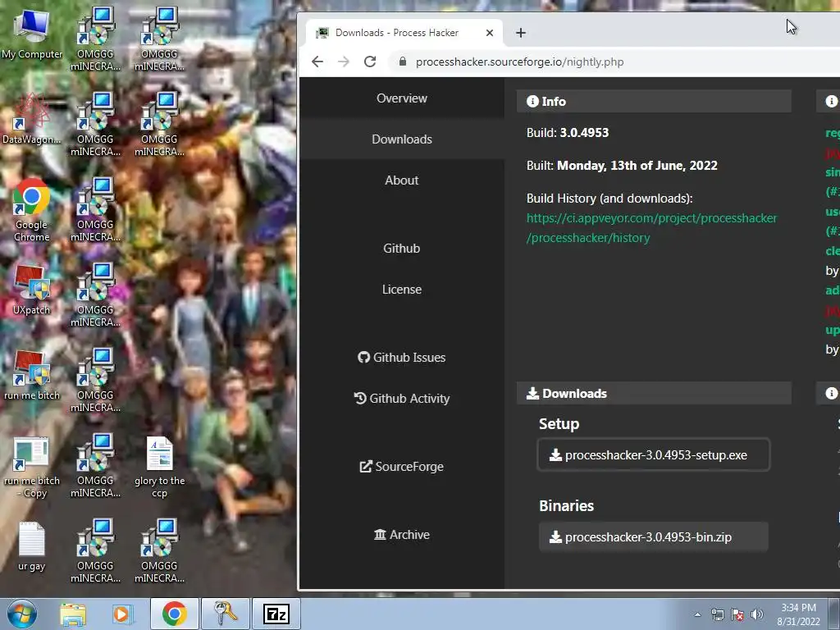840x630 pixels.
Task: Open Windows Media Player from the taskbar
Action: pos(123,614)
